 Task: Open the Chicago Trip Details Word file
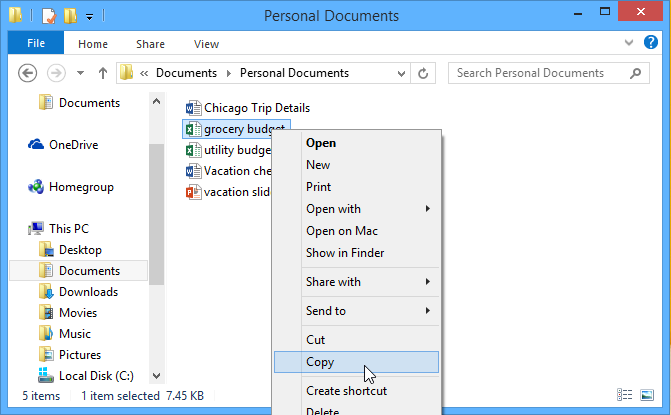[256, 108]
